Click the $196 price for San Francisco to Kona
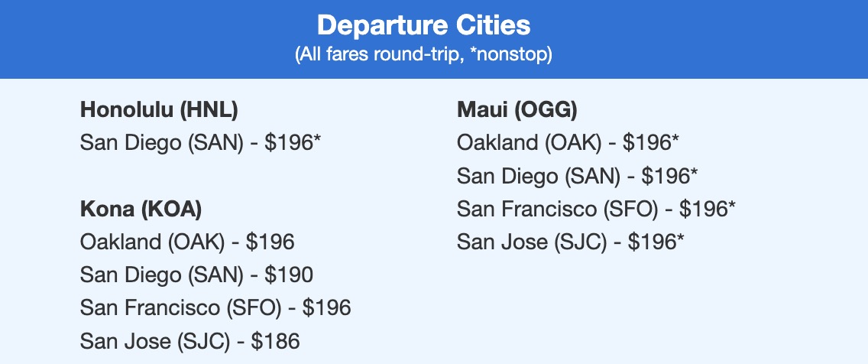This screenshot has height=364, width=868. [x=326, y=308]
